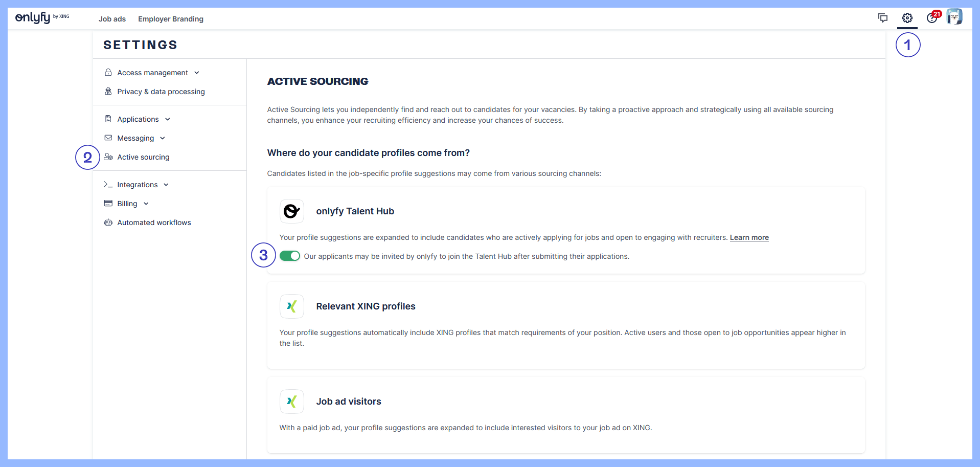The height and width of the screenshot is (467, 980).
Task: Click the padlock icon next to Access management
Action: click(x=108, y=72)
